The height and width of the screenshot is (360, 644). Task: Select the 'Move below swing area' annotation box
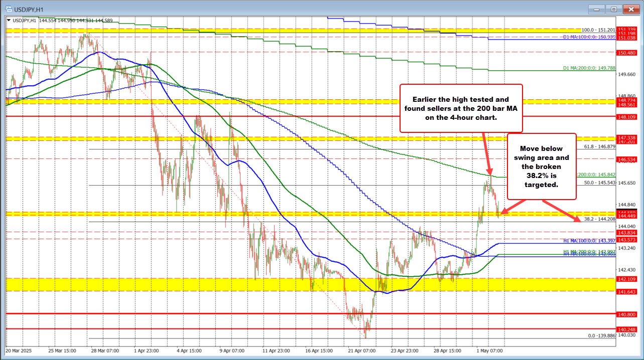pyautogui.click(x=542, y=167)
